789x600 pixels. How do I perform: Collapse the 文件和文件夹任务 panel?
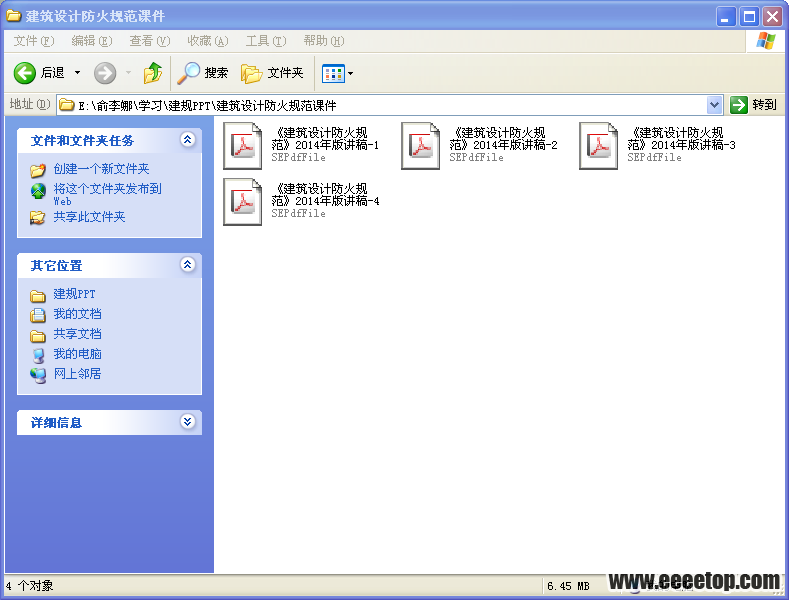(188, 140)
